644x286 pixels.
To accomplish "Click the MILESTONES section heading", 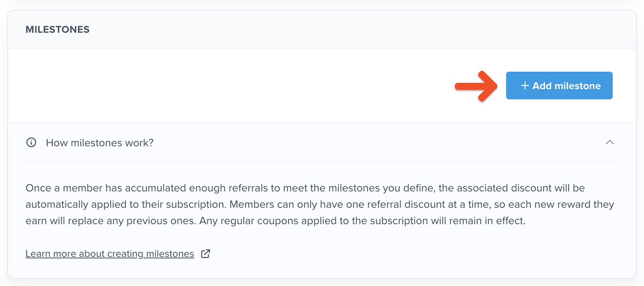I will (58, 30).
